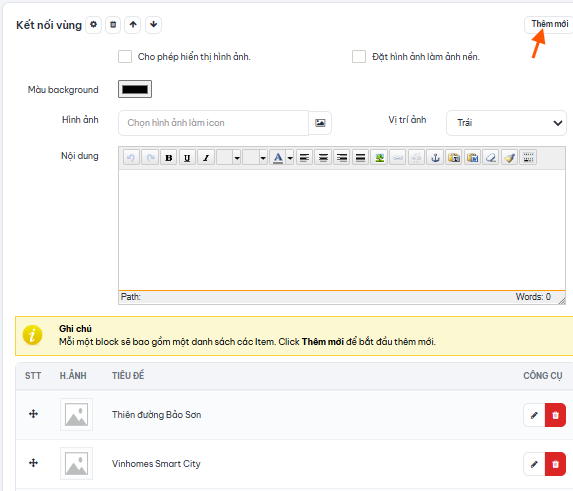Click Paste from Word icon

click(473, 157)
